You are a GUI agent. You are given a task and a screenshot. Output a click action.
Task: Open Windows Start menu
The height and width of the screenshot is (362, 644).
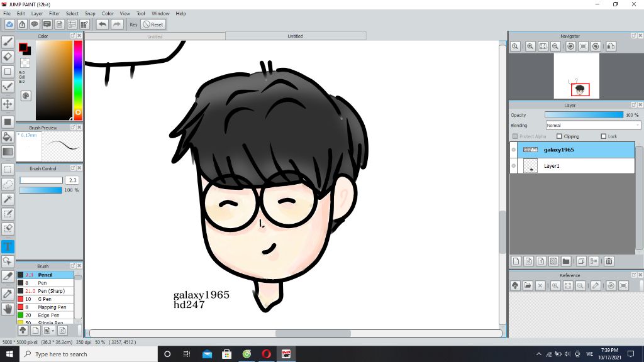point(9,354)
